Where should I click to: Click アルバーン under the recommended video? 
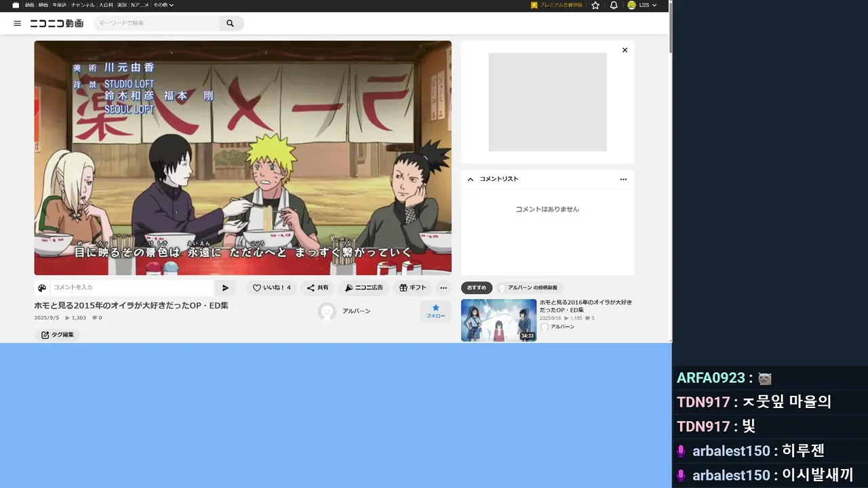(562, 327)
